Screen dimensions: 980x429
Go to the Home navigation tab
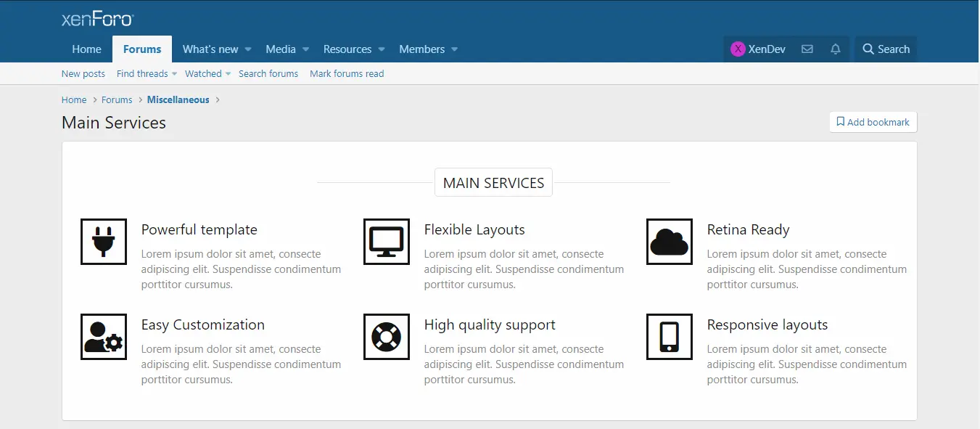pyautogui.click(x=87, y=49)
